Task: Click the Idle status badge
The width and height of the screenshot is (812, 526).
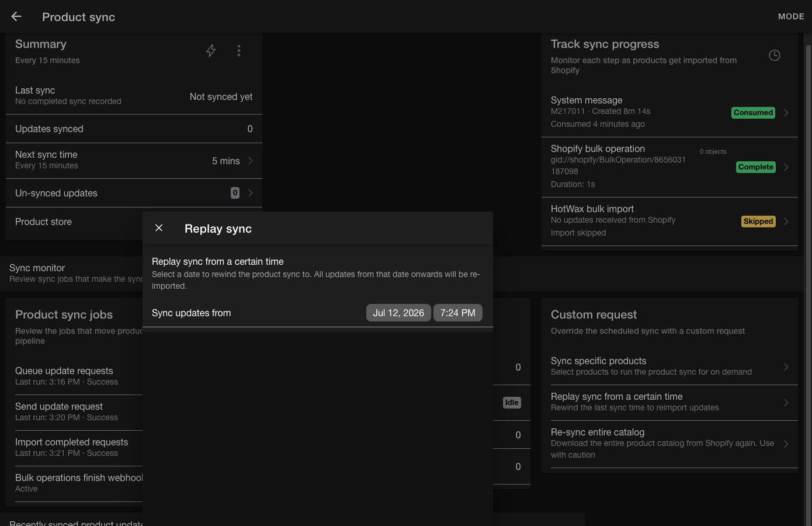Action: pos(512,403)
